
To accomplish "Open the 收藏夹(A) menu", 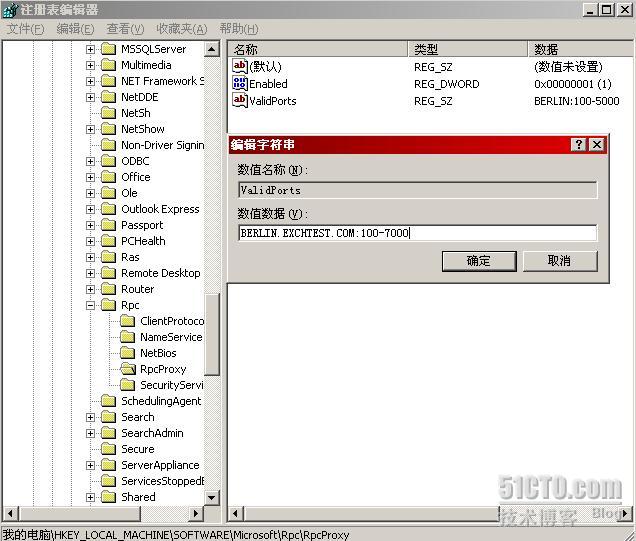I will click(182, 29).
